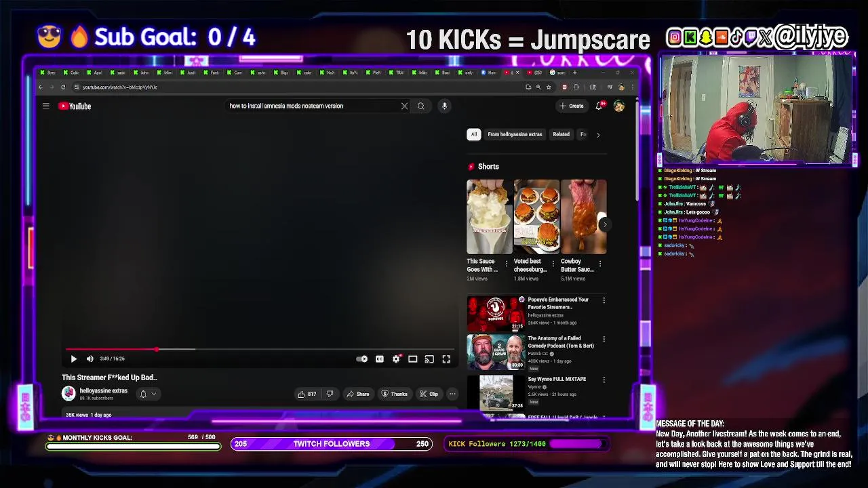Switch to theater mode
This screenshot has width=868, height=488.
pyautogui.click(x=413, y=359)
